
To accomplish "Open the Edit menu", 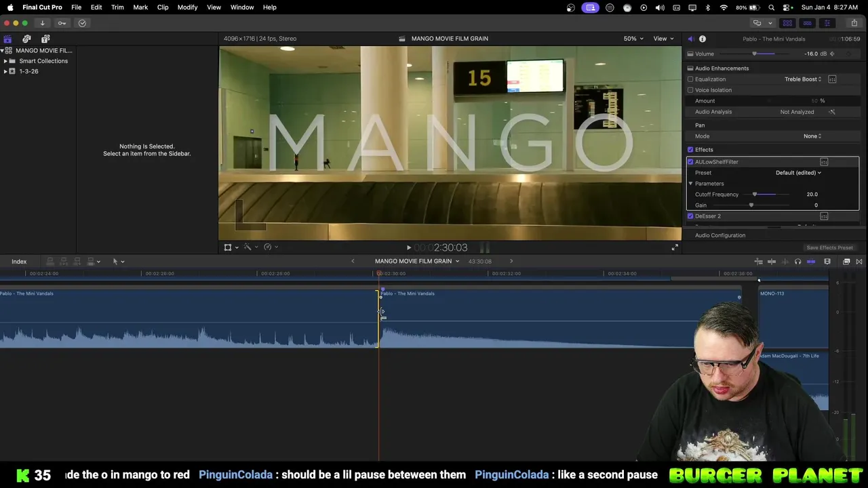I will click(96, 7).
